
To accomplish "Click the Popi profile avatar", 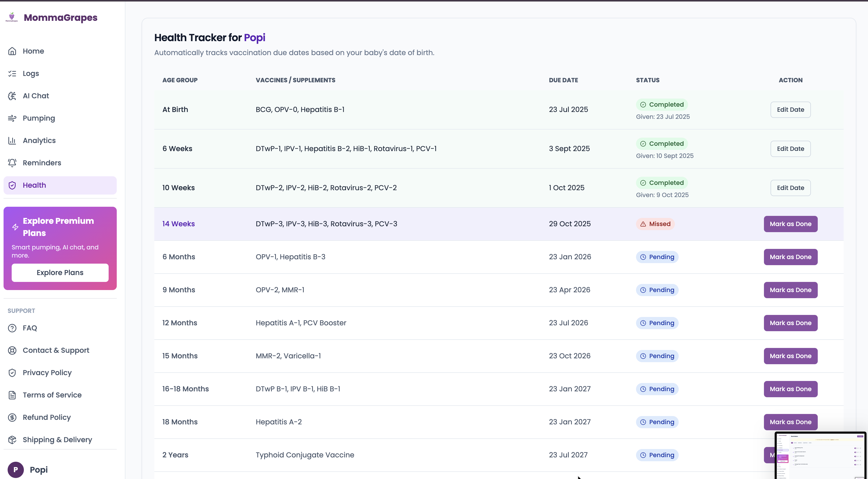I will coord(15,470).
